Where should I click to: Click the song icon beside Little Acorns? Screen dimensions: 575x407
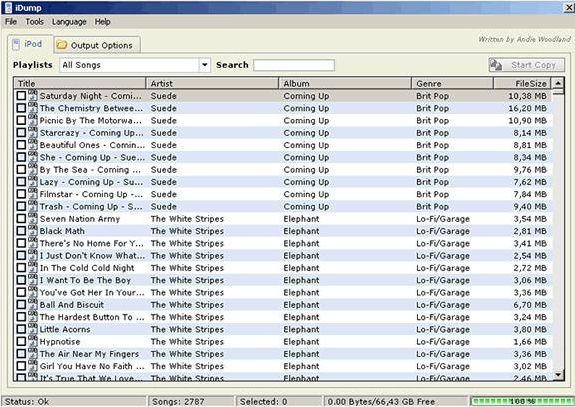(x=33, y=329)
